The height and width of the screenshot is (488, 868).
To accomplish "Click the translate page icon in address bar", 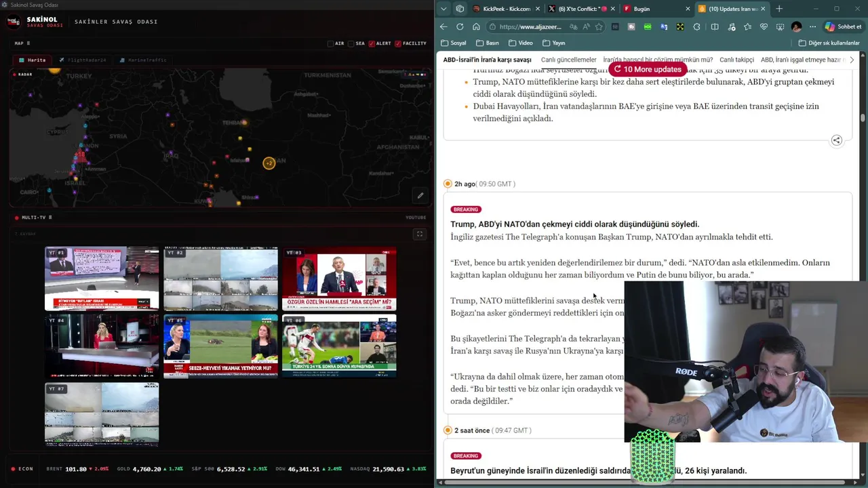I will pos(574,27).
